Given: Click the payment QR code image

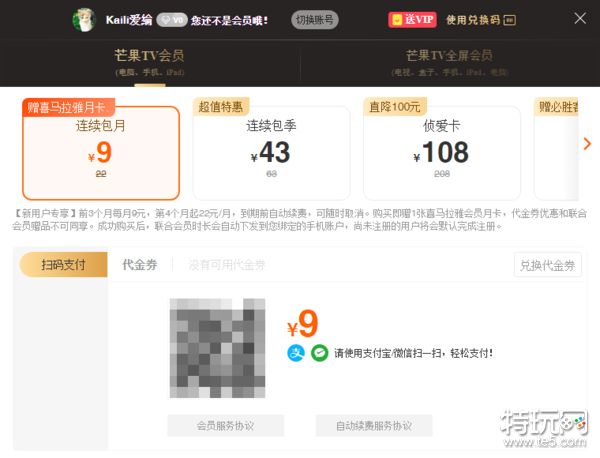Looking at the screenshot, I should tap(217, 348).
